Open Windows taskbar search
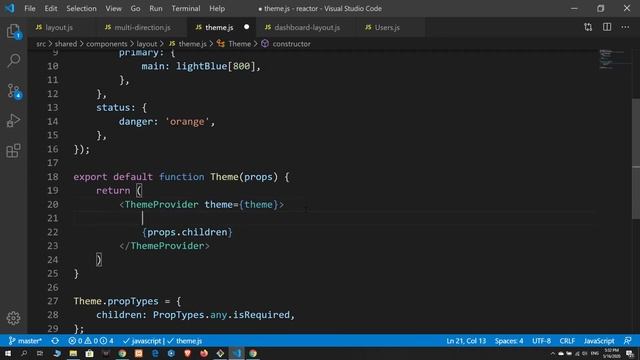The image size is (640, 360). (24, 353)
